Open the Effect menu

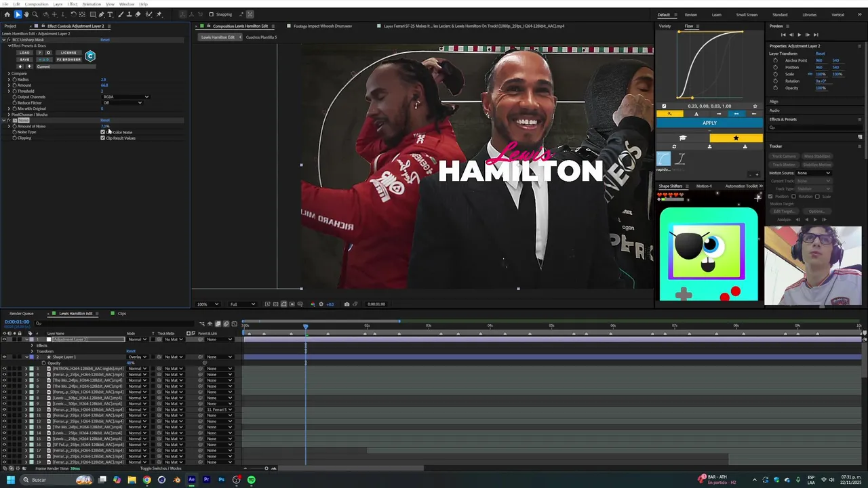pos(73,4)
